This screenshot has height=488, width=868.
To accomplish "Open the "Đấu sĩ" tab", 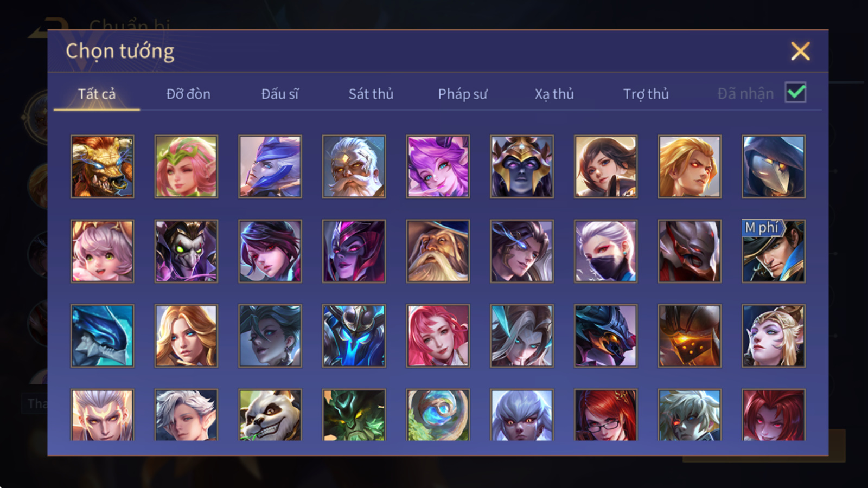I will pyautogui.click(x=280, y=94).
